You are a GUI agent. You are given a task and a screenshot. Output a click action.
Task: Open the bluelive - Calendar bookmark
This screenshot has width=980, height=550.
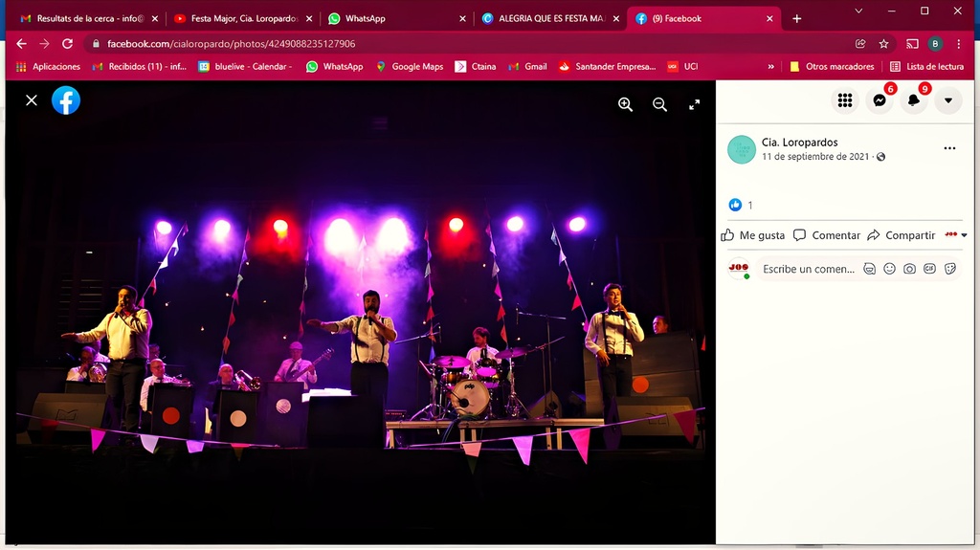click(x=246, y=66)
